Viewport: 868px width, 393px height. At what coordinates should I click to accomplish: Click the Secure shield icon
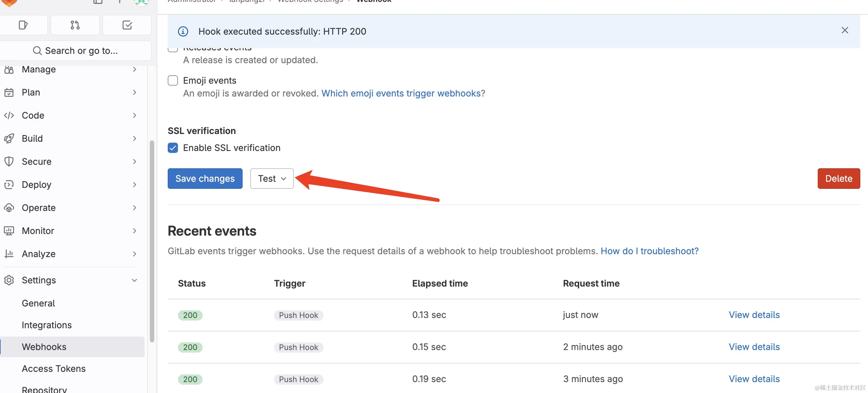[9, 162]
